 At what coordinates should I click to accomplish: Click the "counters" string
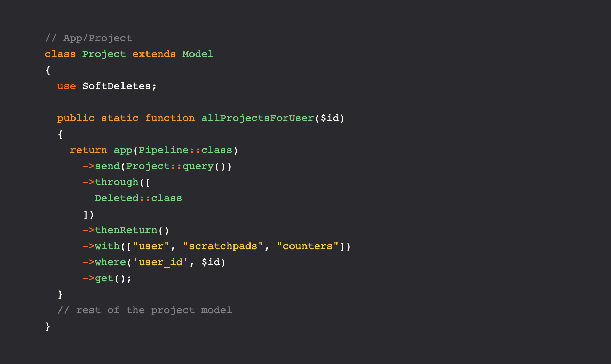pyautogui.click(x=308, y=246)
